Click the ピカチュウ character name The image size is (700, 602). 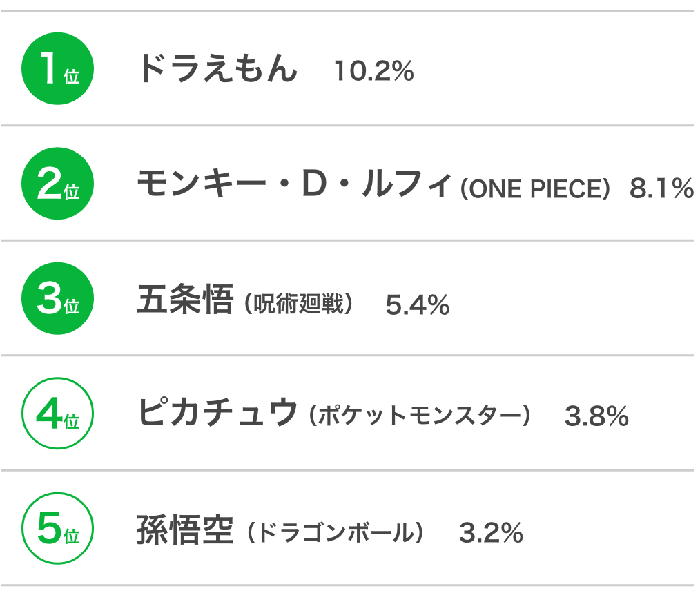pos(217,411)
